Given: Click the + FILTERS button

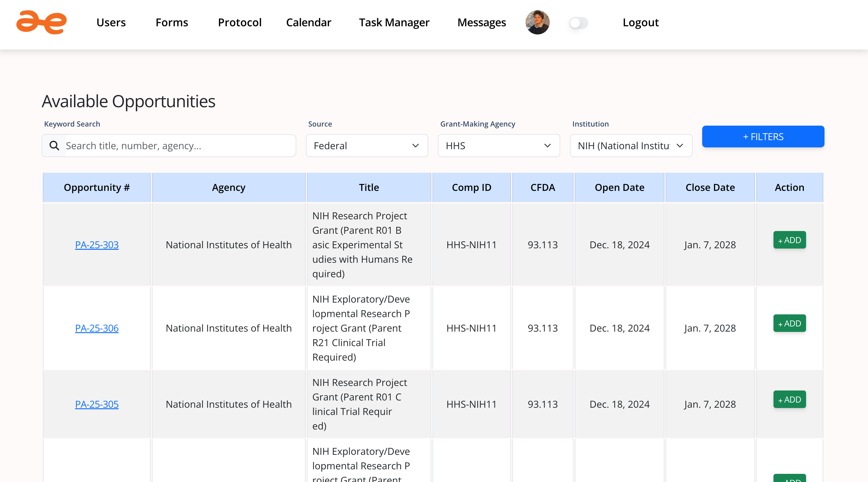Looking at the screenshot, I should [x=763, y=137].
